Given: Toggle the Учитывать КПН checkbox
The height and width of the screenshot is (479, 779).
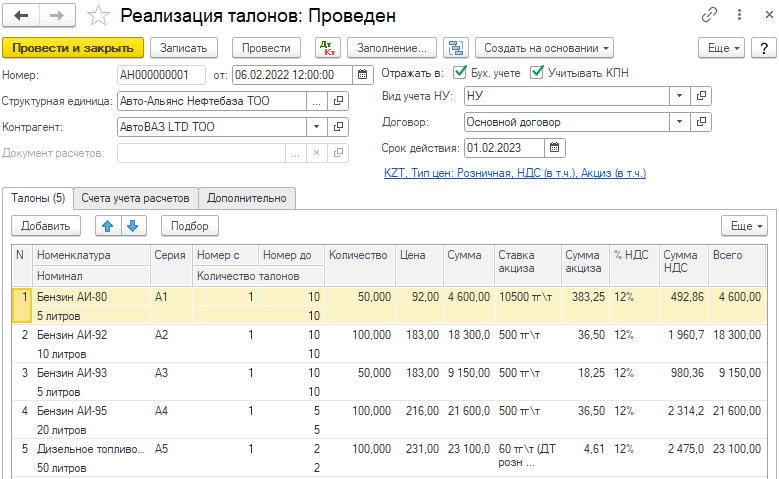Looking at the screenshot, I should tap(537, 72).
